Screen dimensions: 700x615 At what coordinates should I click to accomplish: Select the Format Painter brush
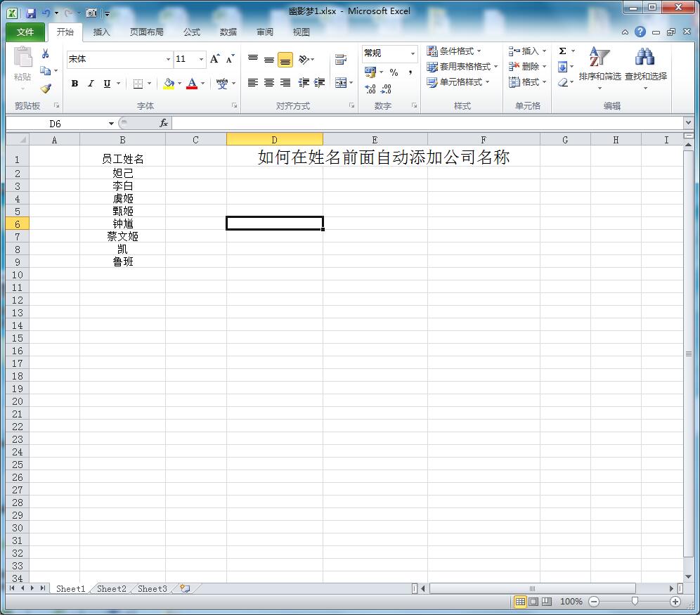pos(45,88)
